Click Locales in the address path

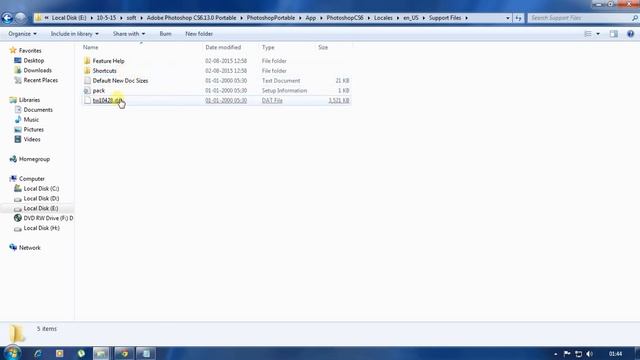point(383,18)
